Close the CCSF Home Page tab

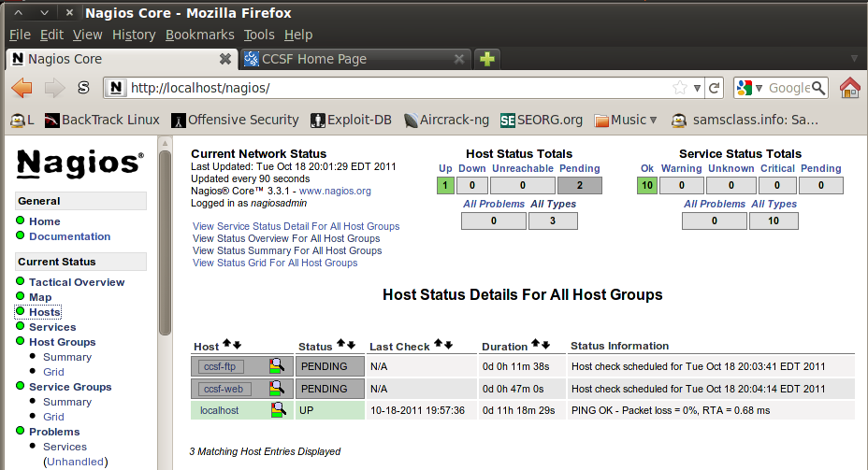[459, 59]
